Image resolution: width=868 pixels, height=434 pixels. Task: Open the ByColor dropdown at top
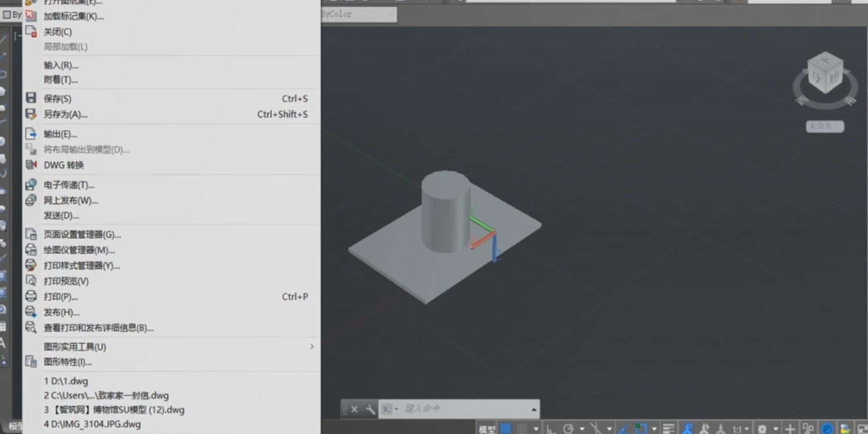pyautogui.click(x=359, y=14)
